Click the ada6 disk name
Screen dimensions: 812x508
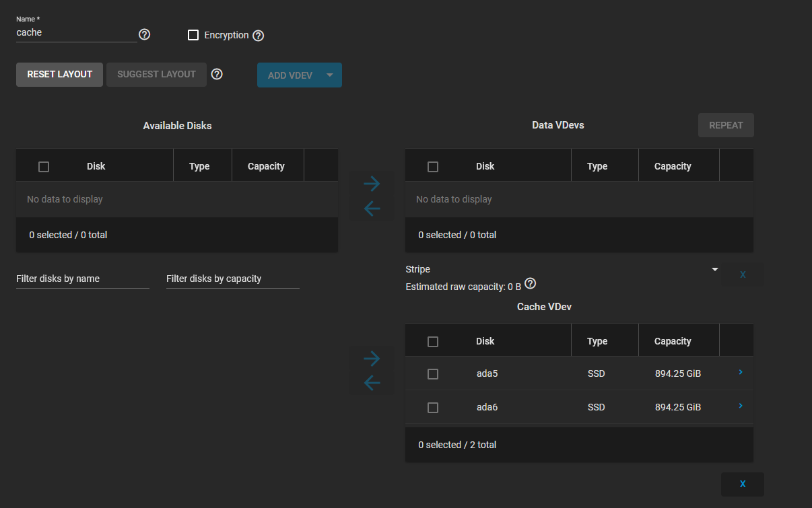pyautogui.click(x=487, y=407)
